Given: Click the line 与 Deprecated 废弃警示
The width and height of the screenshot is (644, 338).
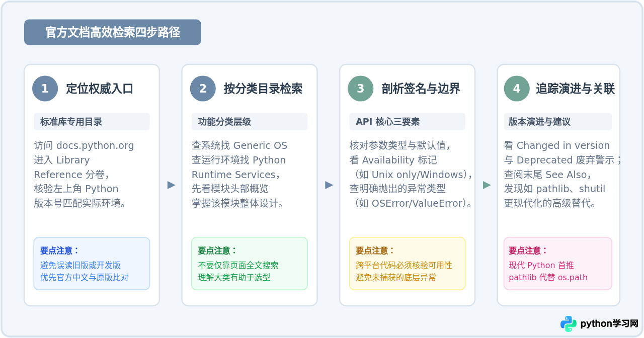Looking at the screenshot, I should 563,160.
